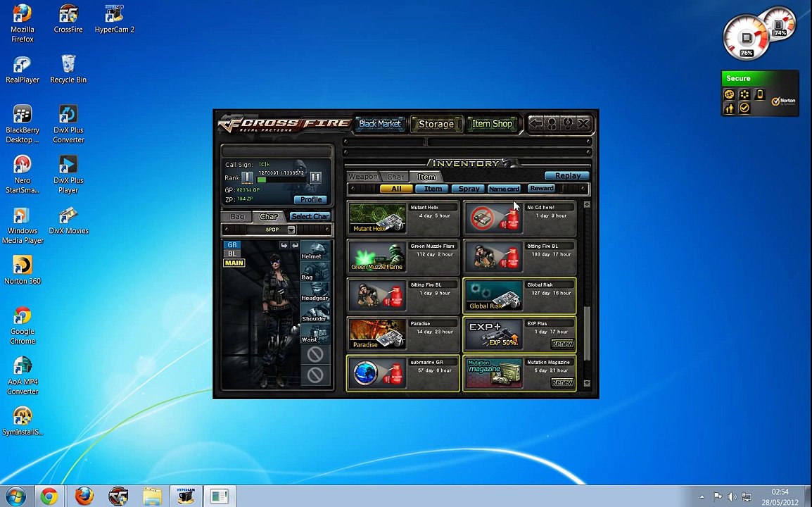Select the MAIN character toggle
Viewport: 812px width, 507px height.
(x=234, y=263)
